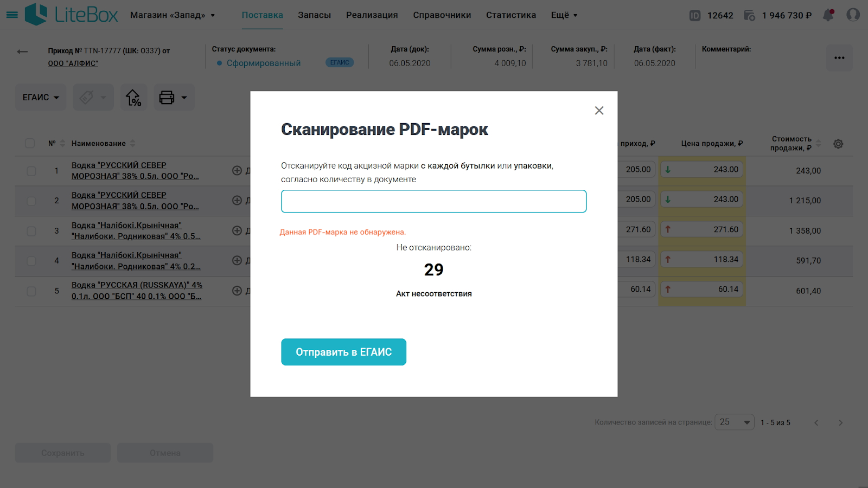The width and height of the screenshot is (868, 488).
Task: Switch to the Запасы tab
Action: pyautogui.click(x=314, y=15)
